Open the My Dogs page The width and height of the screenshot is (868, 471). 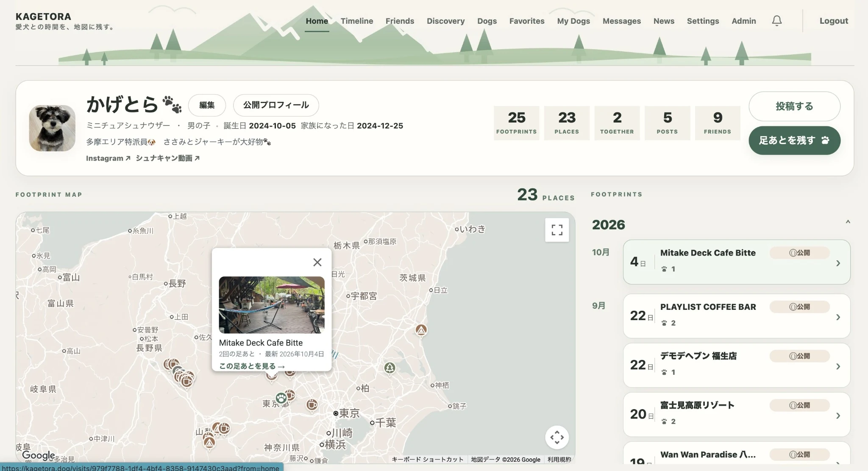pos(573,21)
